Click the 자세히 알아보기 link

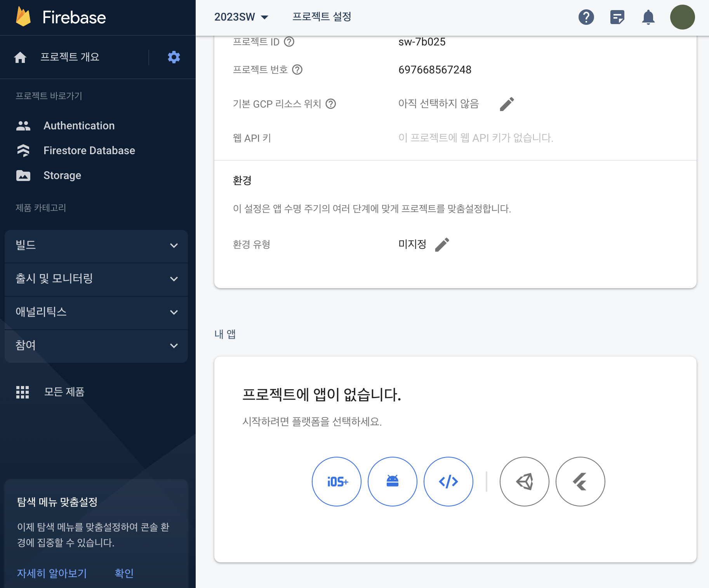pyautogui.click(x=52, y=573)
